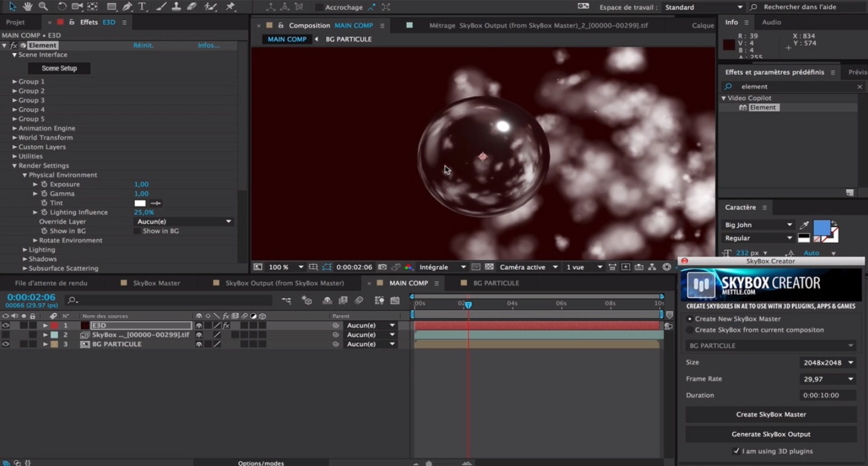868x466 pixels.
Task: Select the Pen tool
Action: [x=127, y=7]
